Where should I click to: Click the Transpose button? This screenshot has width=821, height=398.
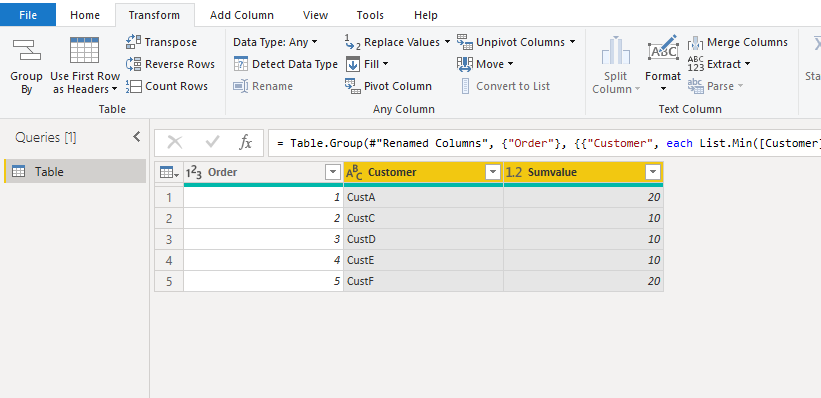pyautogui.click(x=161, y=42)
